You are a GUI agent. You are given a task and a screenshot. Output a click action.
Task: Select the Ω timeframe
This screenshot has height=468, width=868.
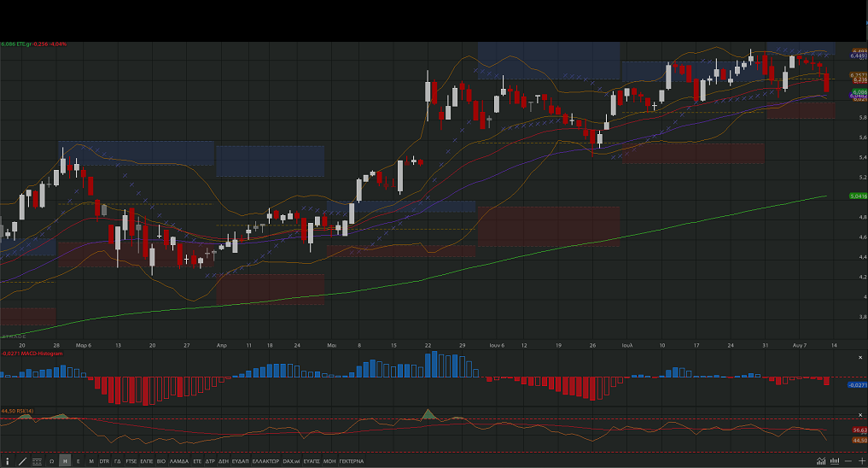point(51,461)
